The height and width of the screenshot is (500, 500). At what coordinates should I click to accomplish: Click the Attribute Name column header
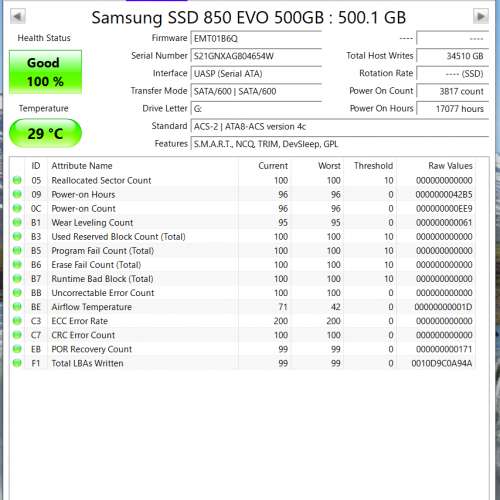82,166
